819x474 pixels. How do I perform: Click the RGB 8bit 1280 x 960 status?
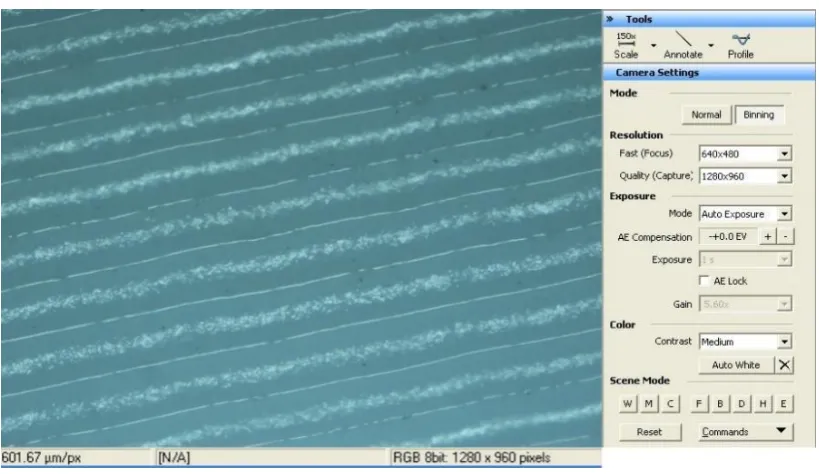[x=472, y=458]
